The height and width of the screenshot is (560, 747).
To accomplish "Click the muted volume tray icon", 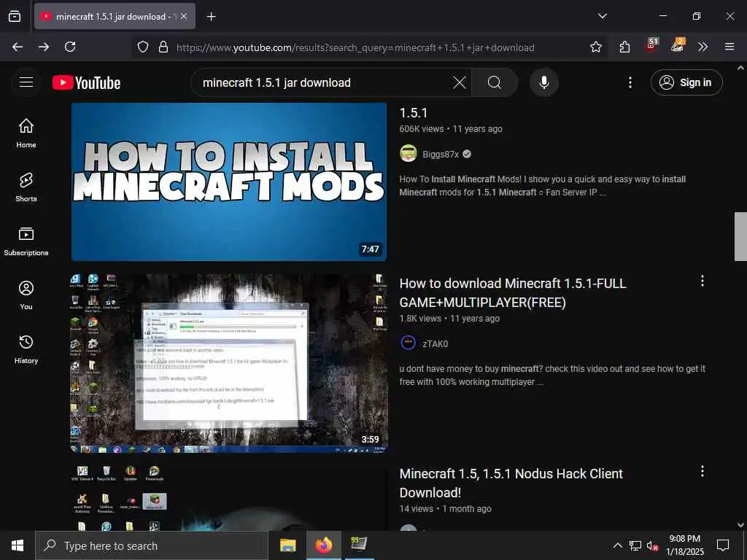I will pyautogui.click(x=652, y=545).
